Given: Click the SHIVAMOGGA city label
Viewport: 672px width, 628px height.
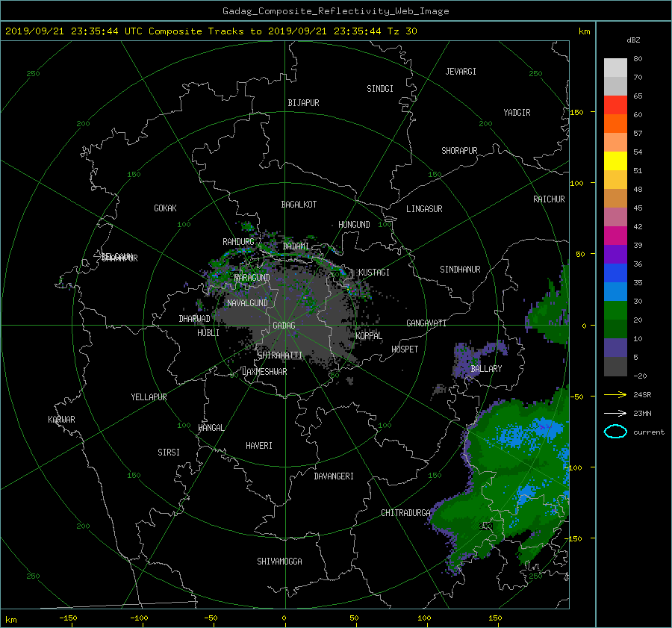Looking at the screenshot, I should pos(279,562).
